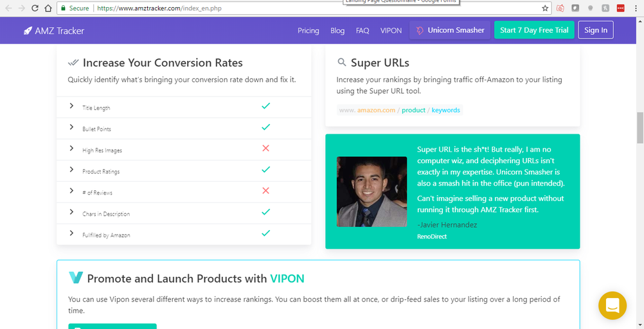Click the red X for High Res Images
This screenshot has height=329, width=644.
click(265, 148)
